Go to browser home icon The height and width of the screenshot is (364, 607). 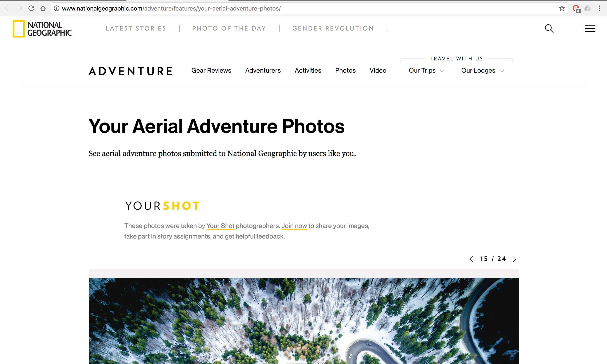(43, 8)
